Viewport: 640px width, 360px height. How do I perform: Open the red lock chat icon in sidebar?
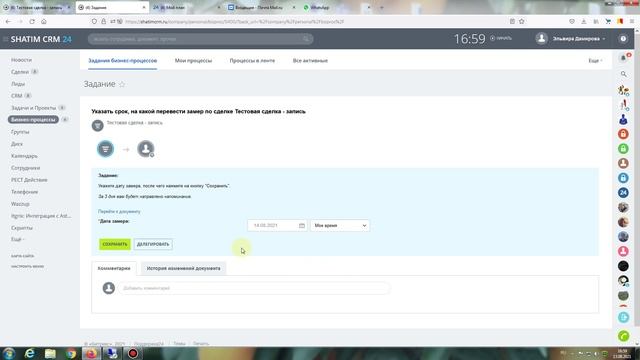[x=623, y=134]
